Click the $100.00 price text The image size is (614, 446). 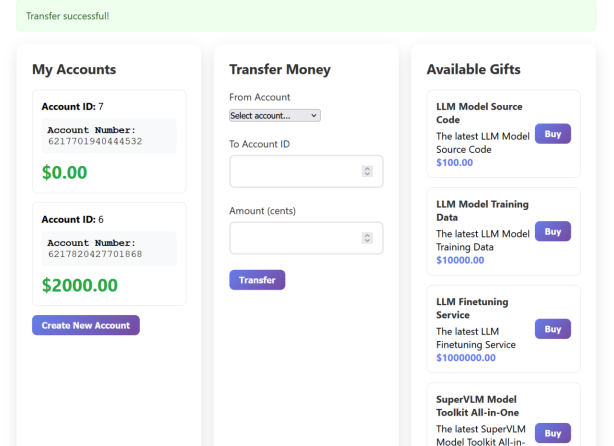click(455, 163)
